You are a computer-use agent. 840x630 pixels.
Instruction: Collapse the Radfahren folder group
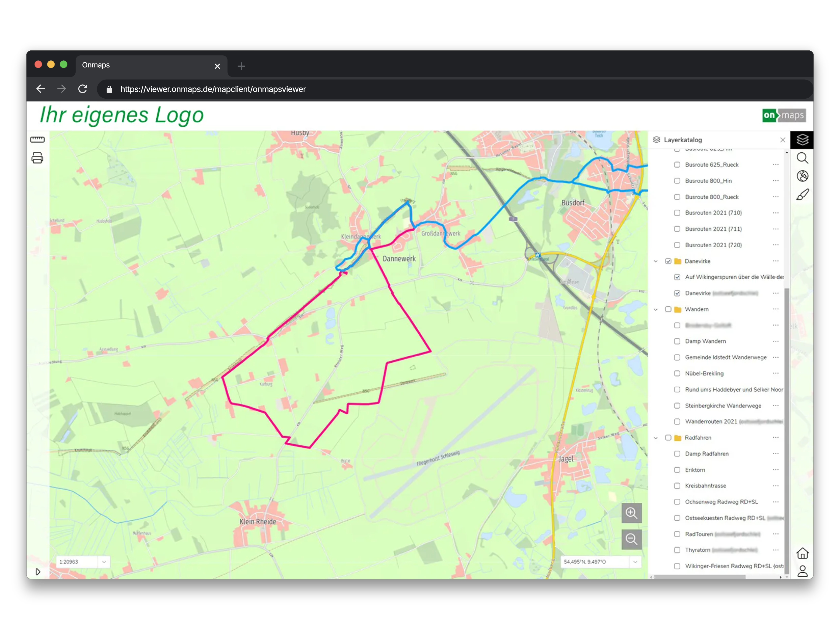(656, 438)
